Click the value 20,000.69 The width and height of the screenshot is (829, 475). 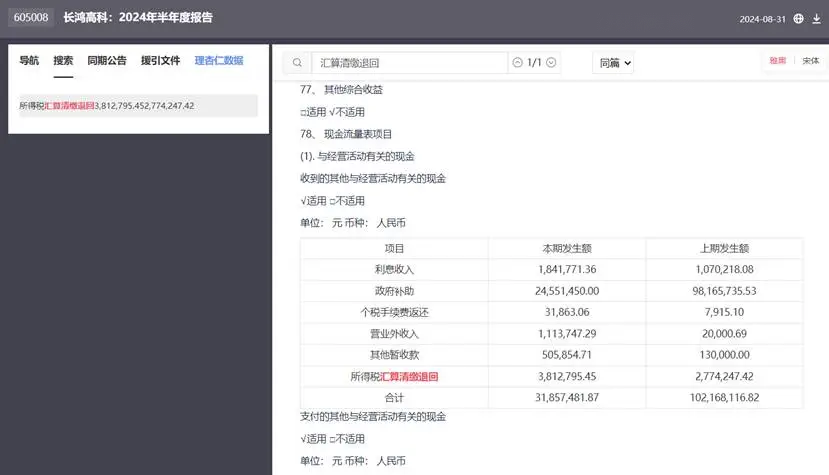tap(724, 334)
